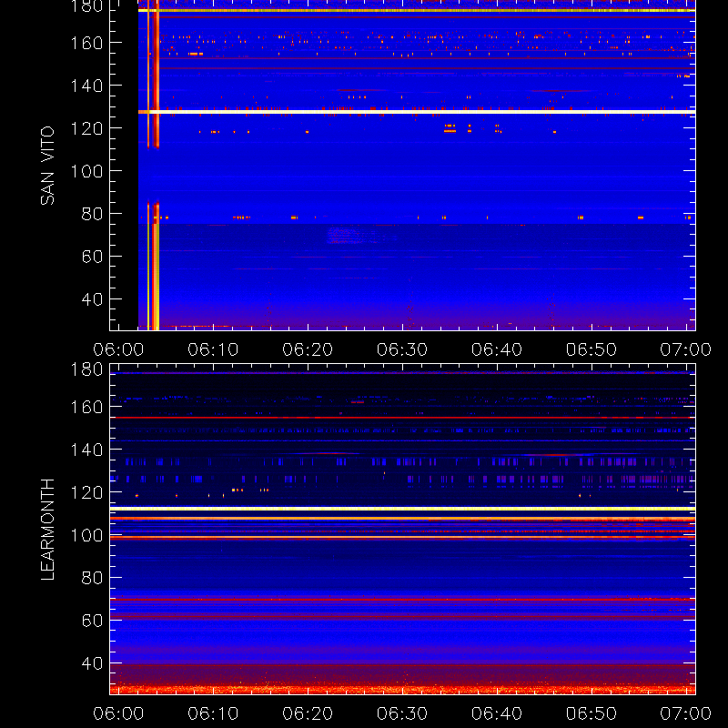
Task: Select the 160 frequency label on San Vito plot
Action: (86, 43)
